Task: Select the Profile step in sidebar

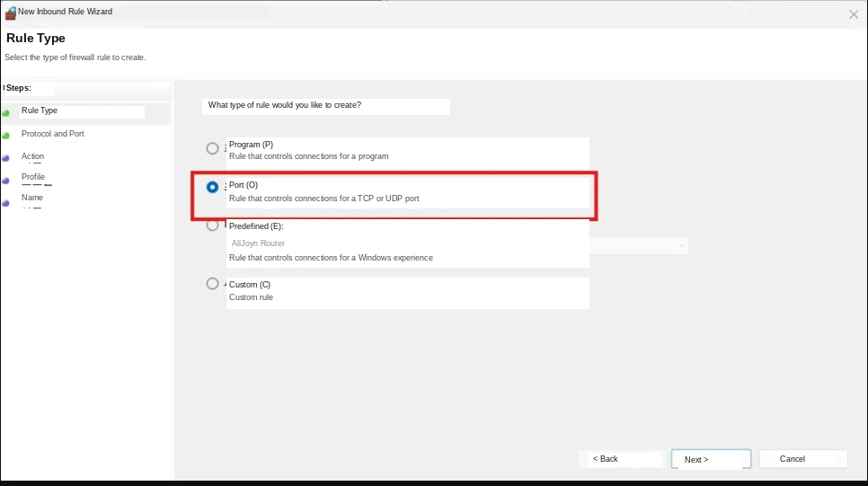Action: point(33,177)
